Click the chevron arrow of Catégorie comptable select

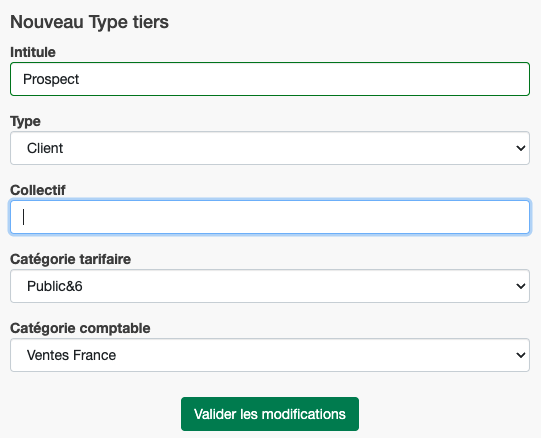tap(521, 355)
